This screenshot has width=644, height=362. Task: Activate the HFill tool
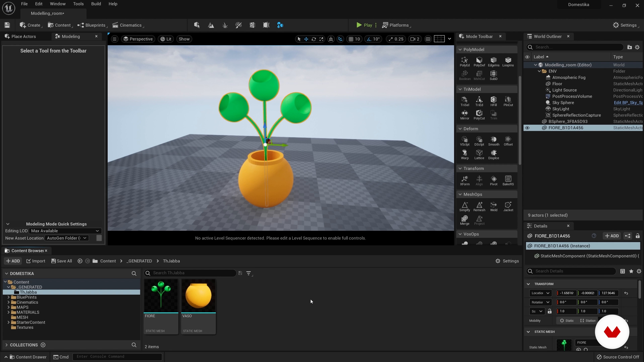tap(494, 101)
